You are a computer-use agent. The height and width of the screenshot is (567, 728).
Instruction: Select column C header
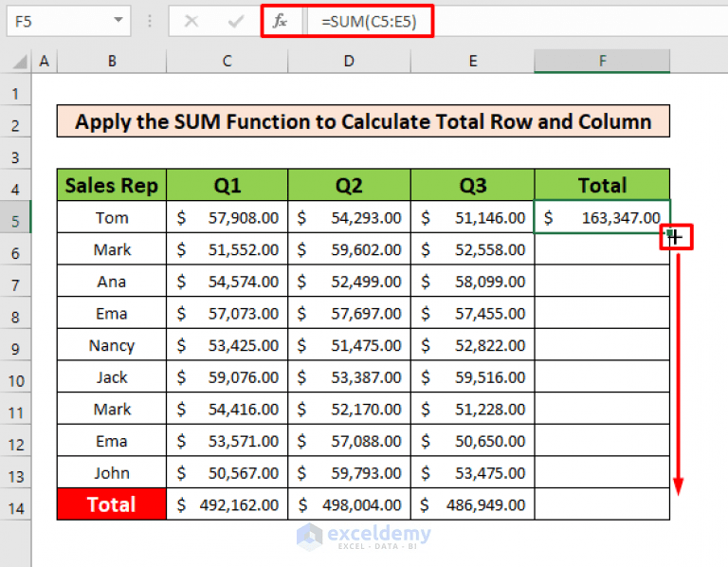tap(227, 61)
